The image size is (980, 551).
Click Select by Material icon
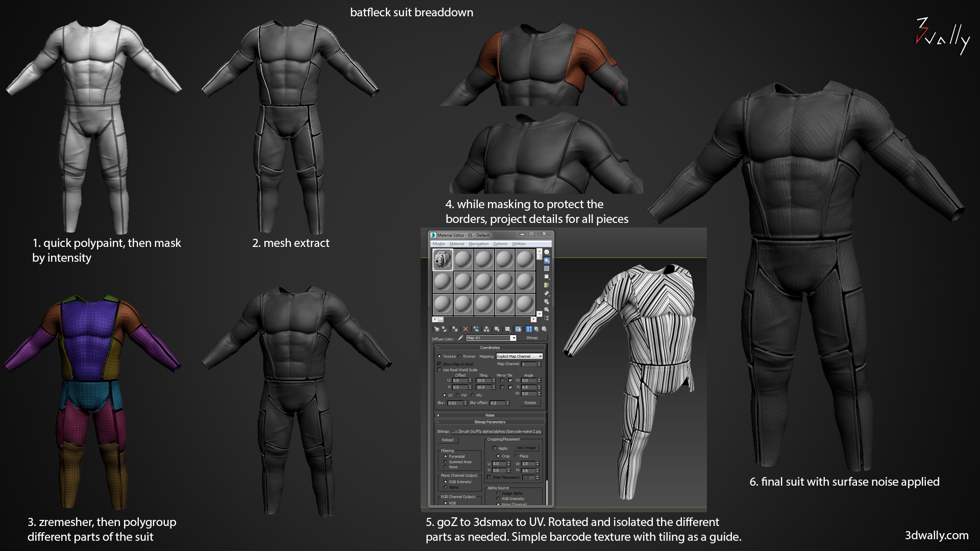(547, 310)
